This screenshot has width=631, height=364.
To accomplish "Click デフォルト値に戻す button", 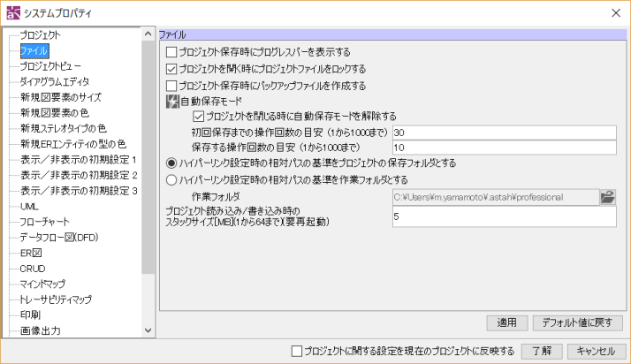I will [x=577, y=322].
